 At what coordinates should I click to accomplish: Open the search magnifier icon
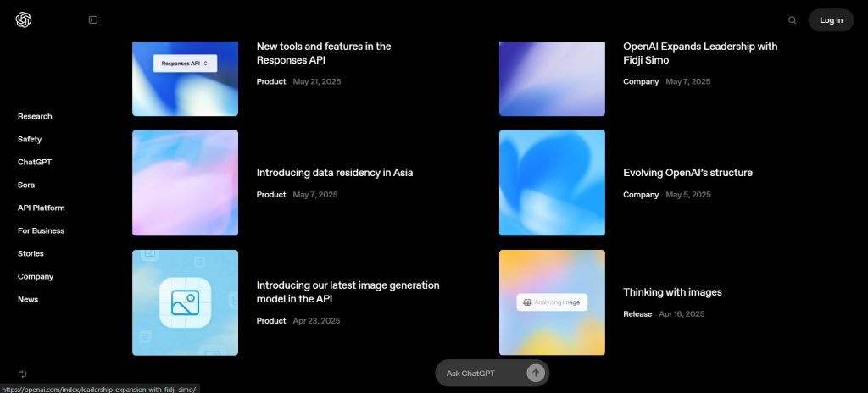[793, 20]
